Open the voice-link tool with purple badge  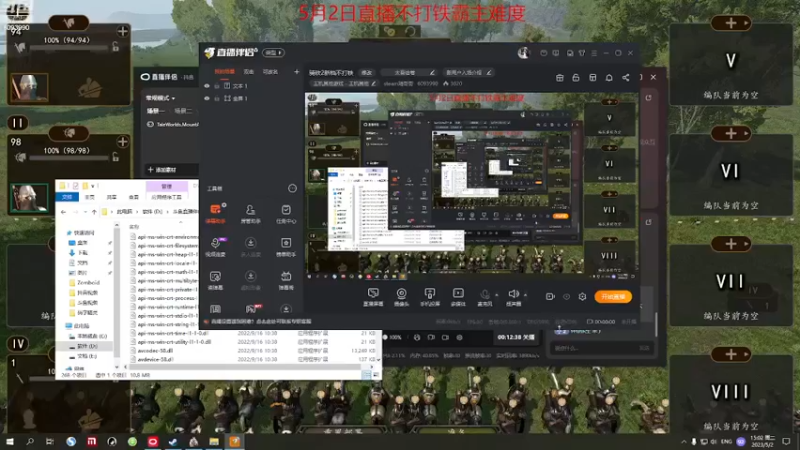[215, 246]
